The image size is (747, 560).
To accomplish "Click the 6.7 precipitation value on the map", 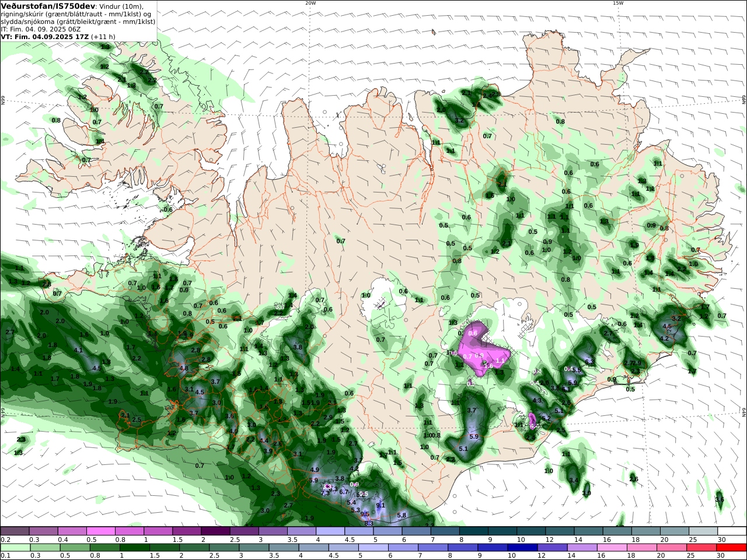I will 344,492.
